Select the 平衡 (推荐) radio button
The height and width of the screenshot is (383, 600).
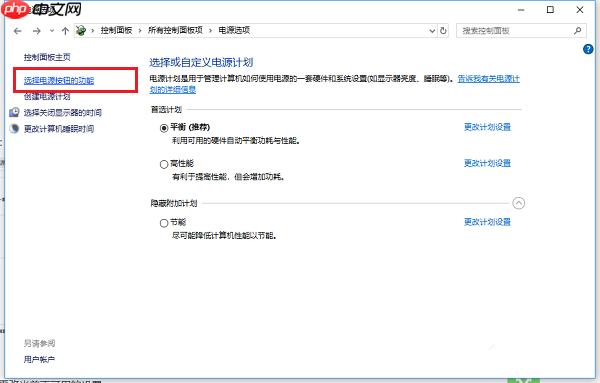tap(164, 128)
